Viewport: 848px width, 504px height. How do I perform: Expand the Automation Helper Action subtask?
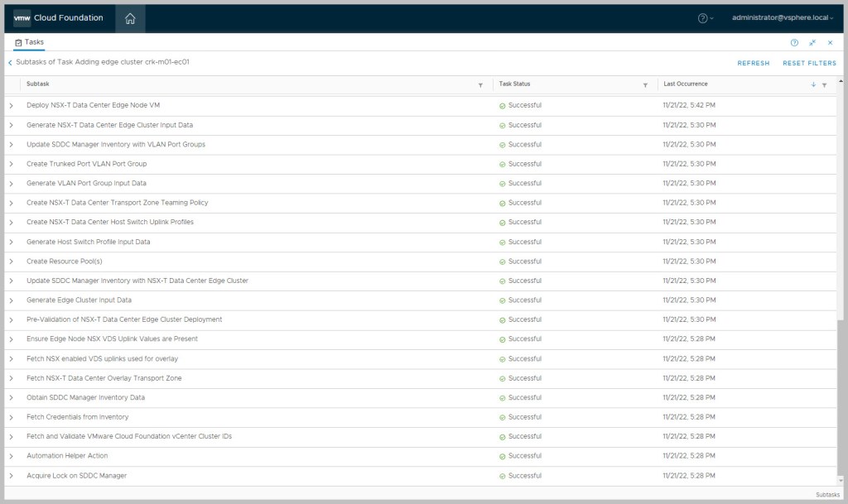[x=11, y=456]
